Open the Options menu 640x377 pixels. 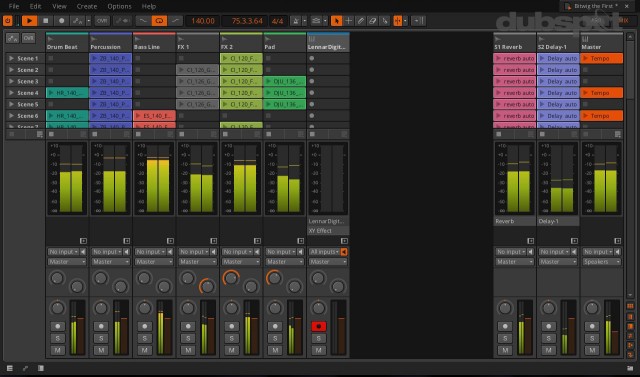[x=119, y=6]
